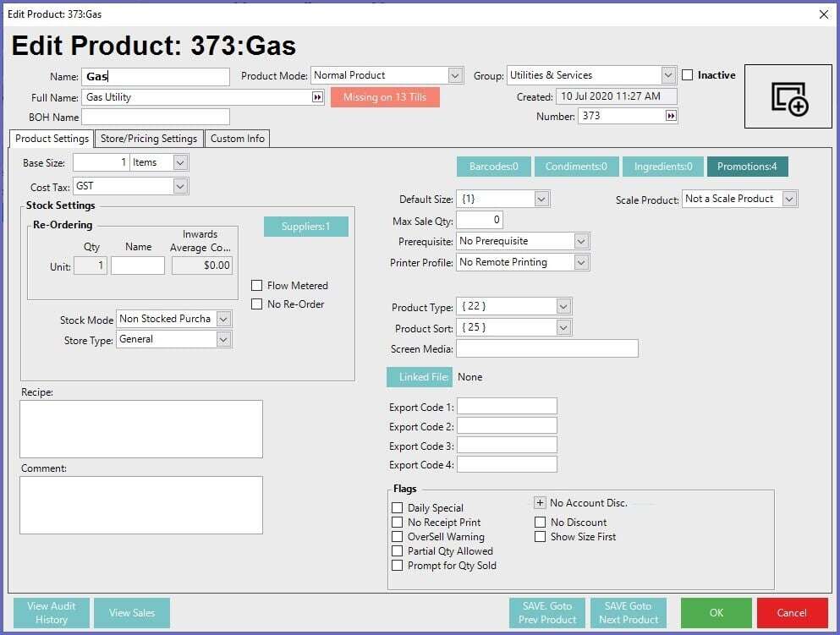Check the No Discount flag
The image size is (840, 635).
(541, 523)
